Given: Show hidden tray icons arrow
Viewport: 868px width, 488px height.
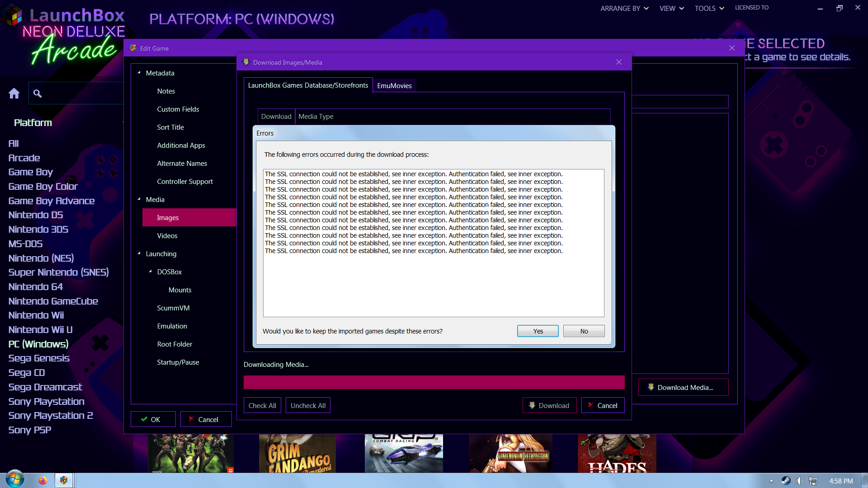Looking at the screenshot, I should [x=771, y=481].
